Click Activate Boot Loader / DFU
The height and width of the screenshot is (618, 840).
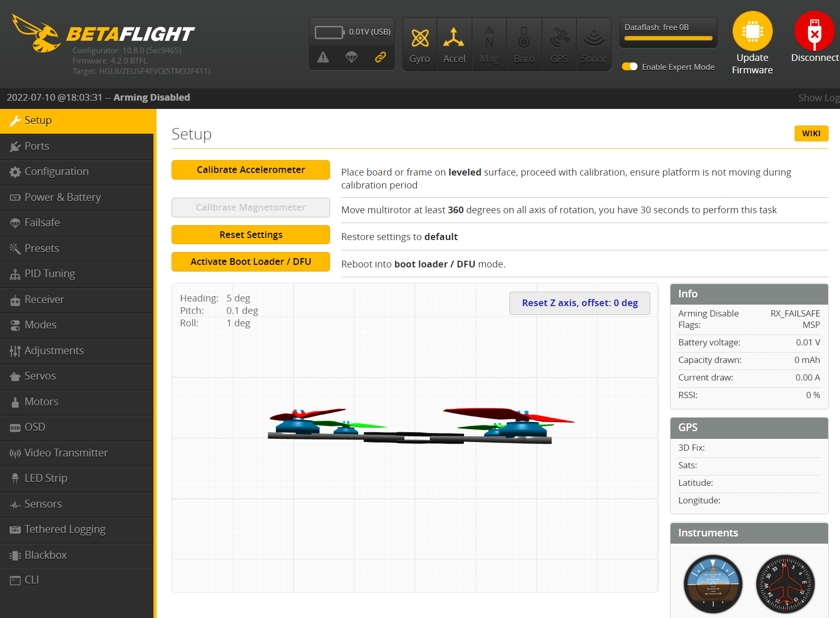(x=251, y=262)
